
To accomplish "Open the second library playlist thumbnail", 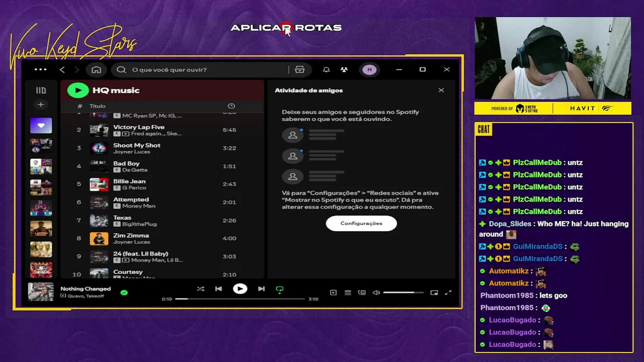I will point(41,146).
